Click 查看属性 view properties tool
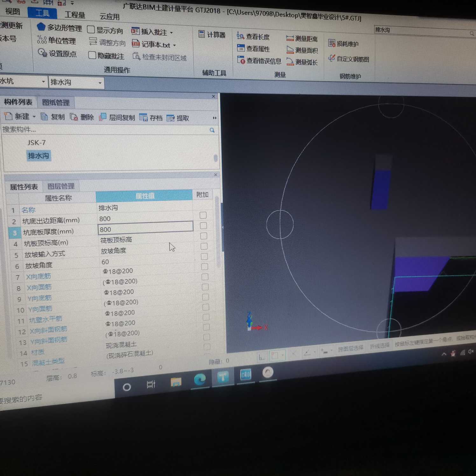Viewport: 476px width, 476px height. 254,49
